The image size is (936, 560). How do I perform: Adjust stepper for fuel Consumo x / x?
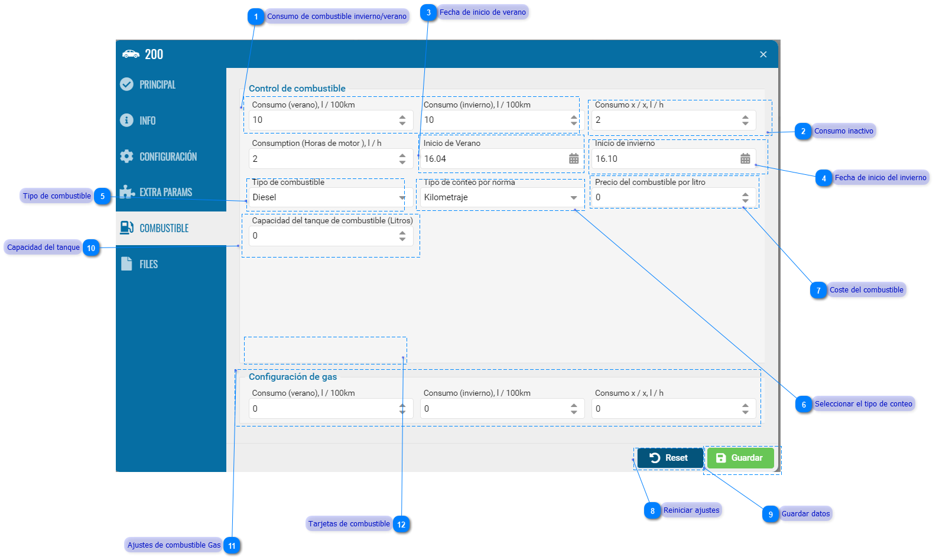[745, 120]
